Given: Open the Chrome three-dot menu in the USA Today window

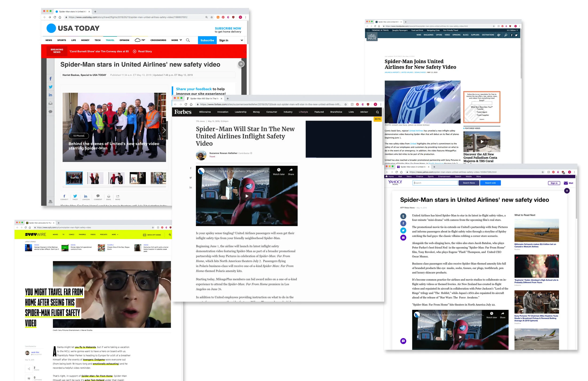Looking at the screenshot, I should pyautogui.click(x=245, y=17).
